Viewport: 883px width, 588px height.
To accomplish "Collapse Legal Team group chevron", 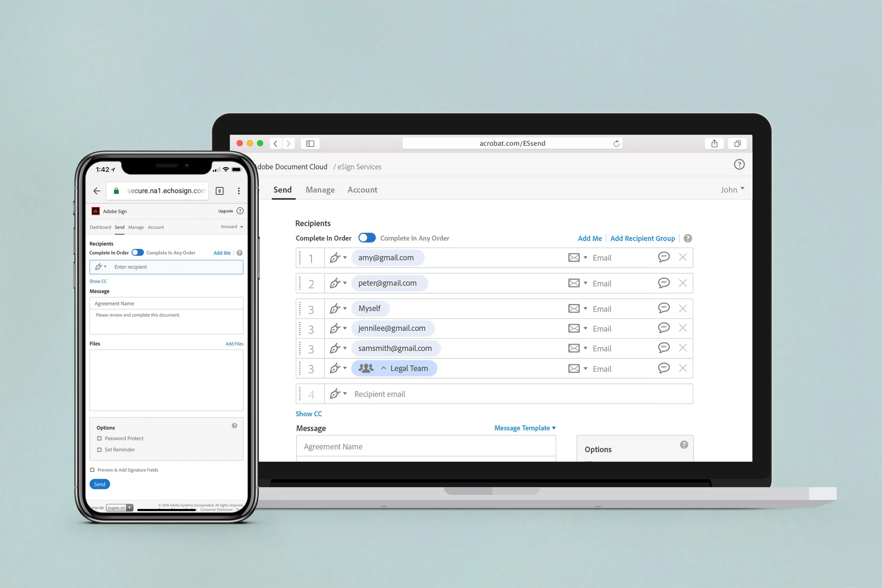I will [384, 368].
